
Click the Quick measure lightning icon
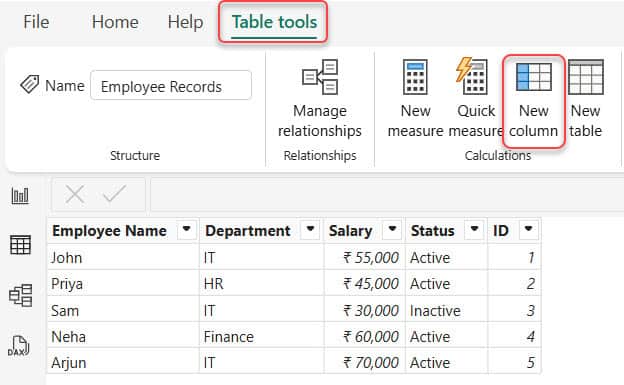click(x=472, y=76)
